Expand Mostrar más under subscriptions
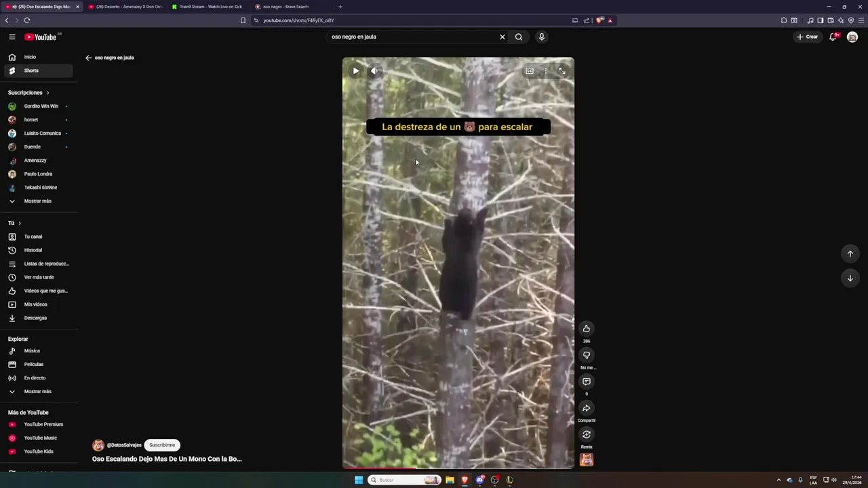 click(x=38, y=201)
